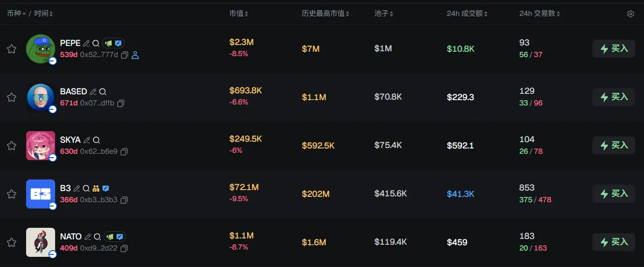Image resolution: width=644 pixels, height=267 pixels.
Task: Click the blue person icon under PEPE
Action: click(x=135, y=55)
